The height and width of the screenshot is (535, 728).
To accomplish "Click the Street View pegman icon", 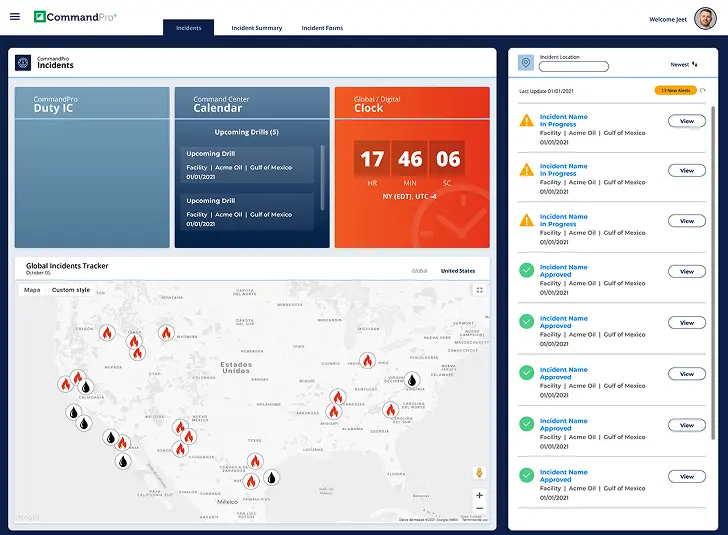I will click(x=480, y=472).
